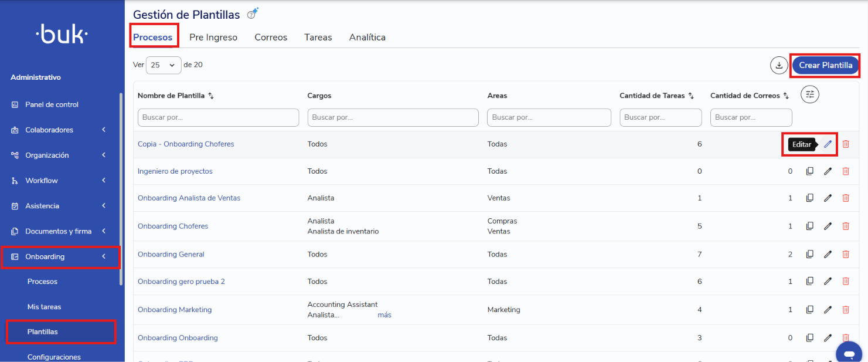Screen dimensions: 868x362
Task: Focus the Cargos search field
Action: tap(393, 117)
